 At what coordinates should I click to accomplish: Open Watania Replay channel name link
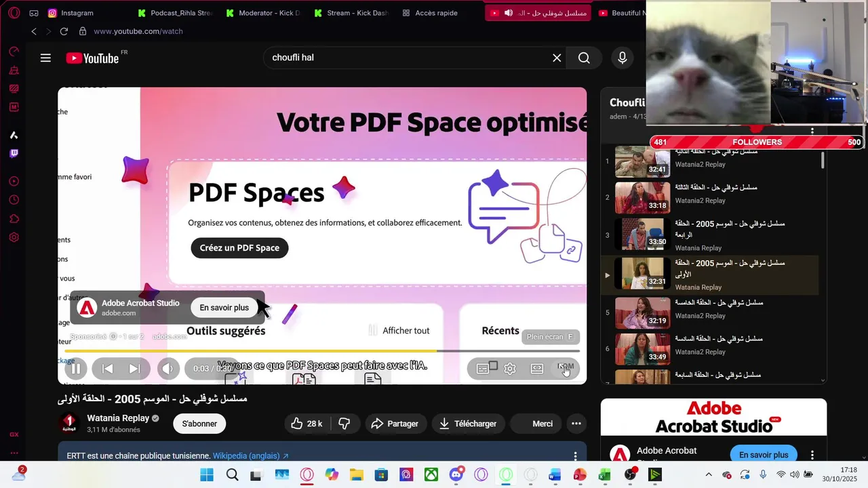(x=117, y=418)
